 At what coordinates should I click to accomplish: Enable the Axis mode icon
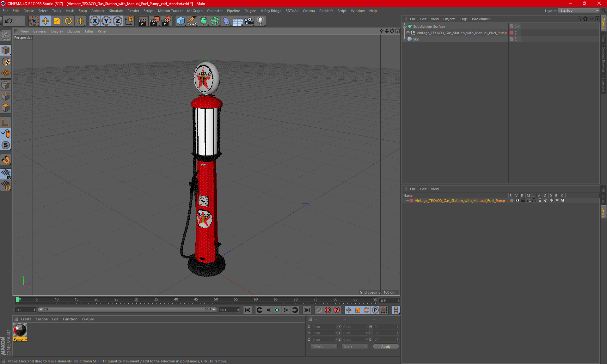(x=6, y=122)
